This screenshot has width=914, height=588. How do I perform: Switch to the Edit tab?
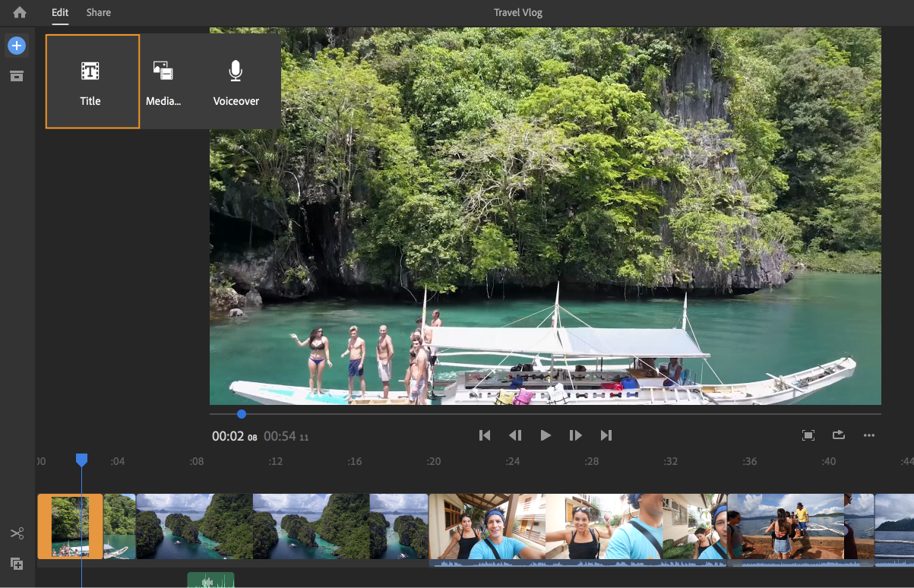click(60, 12)
